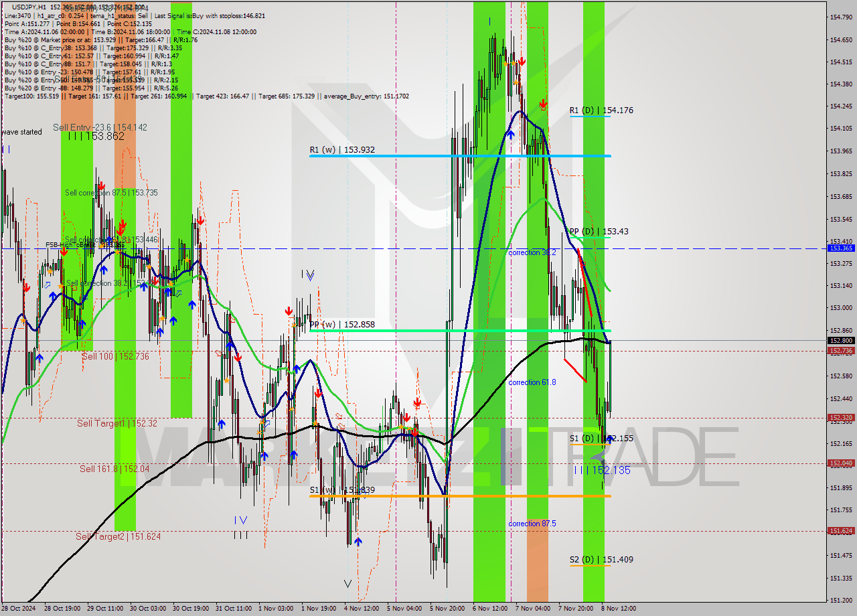Click the 'Sell 100 | 152.736' label
The image size is (857, 616).
click(x=115, y=357)
